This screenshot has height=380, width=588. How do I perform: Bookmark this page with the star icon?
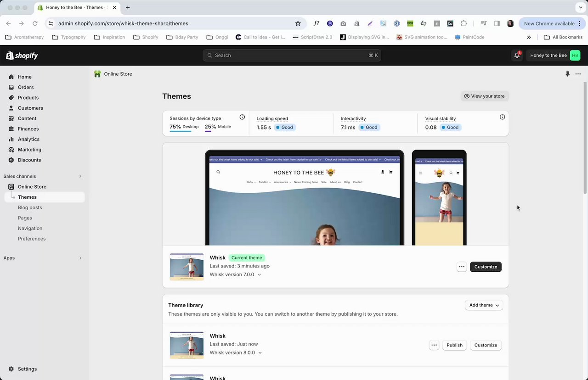pyautogui.click(x=298, y=23)
